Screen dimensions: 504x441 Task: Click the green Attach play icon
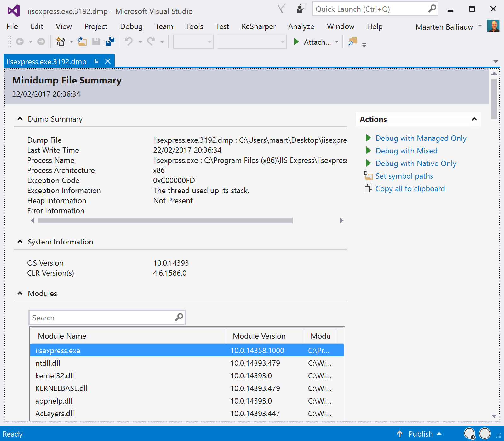[x=296, y=42]
